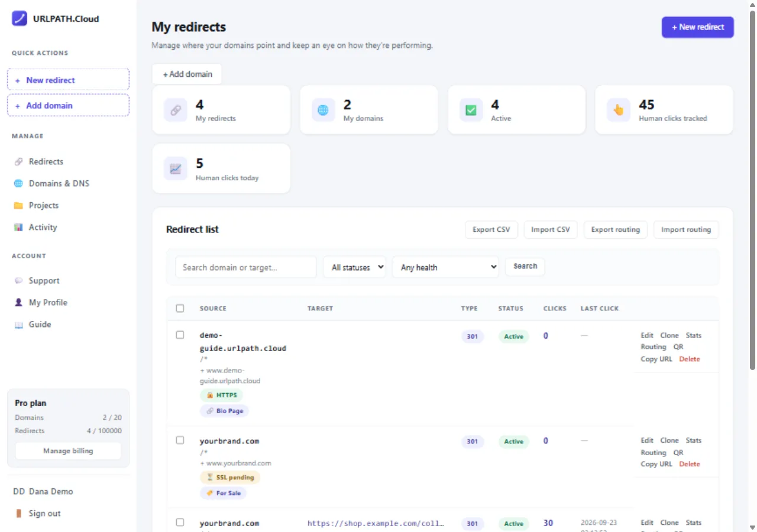Open Activity in the sidebar

coord(68,227)
